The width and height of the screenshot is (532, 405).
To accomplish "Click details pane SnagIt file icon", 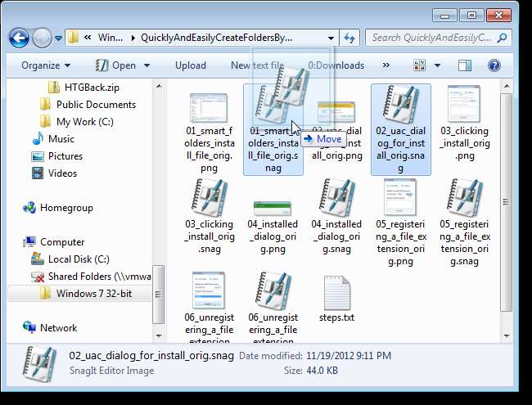I will 39,364.
